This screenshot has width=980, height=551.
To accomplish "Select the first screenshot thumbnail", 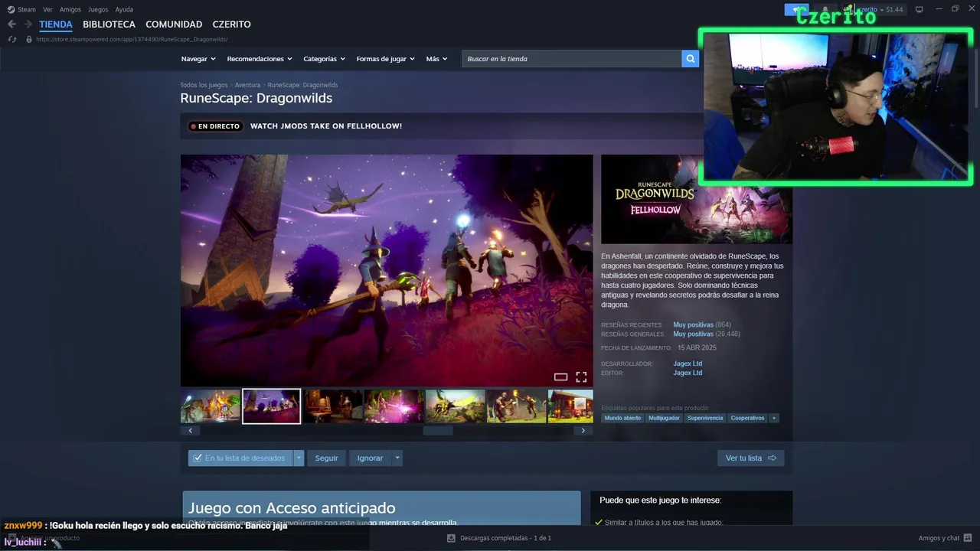I will [211, 406].
